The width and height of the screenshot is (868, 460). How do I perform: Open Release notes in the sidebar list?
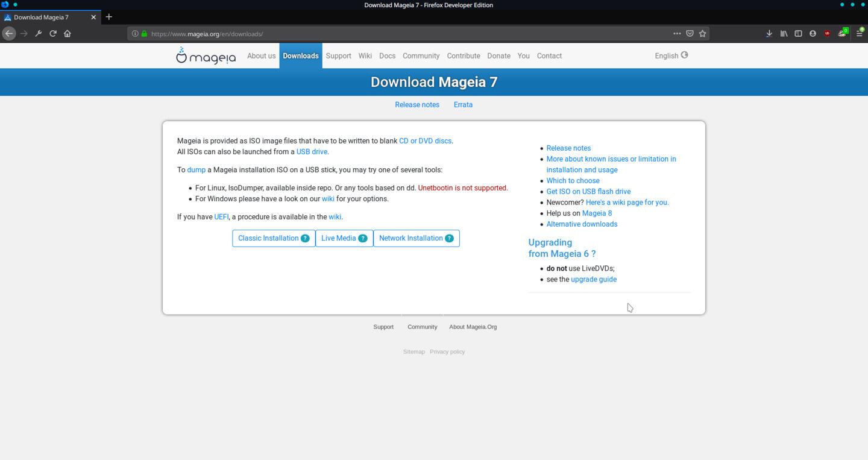tap(568, 148)
